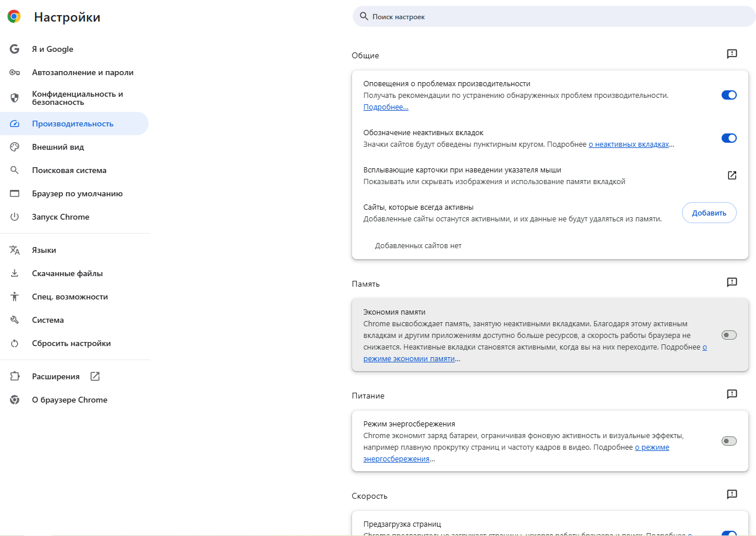Click the Chrome logo beside Настройки

(x=14, y=16)
